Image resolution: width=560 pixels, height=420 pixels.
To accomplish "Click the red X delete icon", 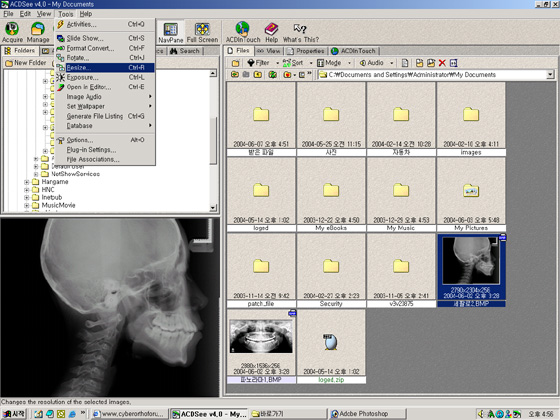I will 442,63.
